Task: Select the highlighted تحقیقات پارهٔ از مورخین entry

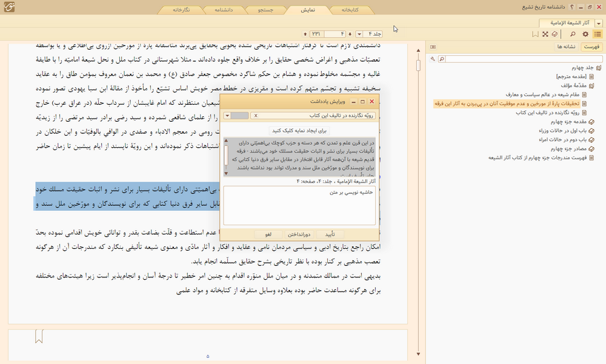Action: point(507,104)
